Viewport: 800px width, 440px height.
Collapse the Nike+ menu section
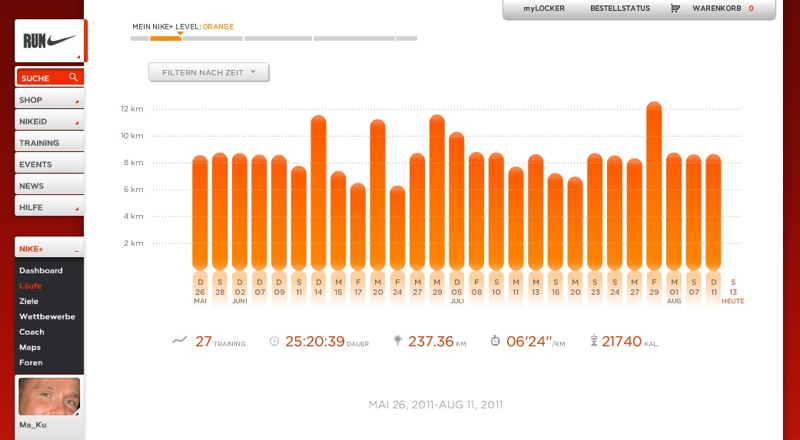click(x=49, y=248)
